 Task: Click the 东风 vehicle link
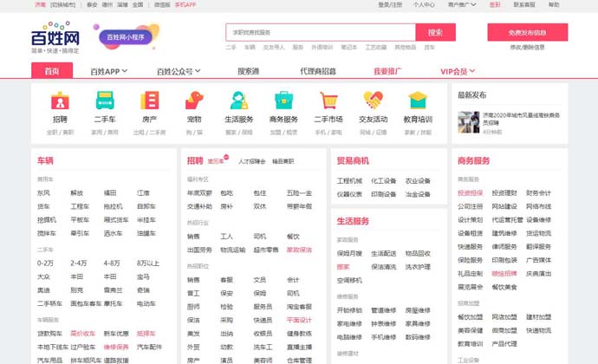coord(43,193)
